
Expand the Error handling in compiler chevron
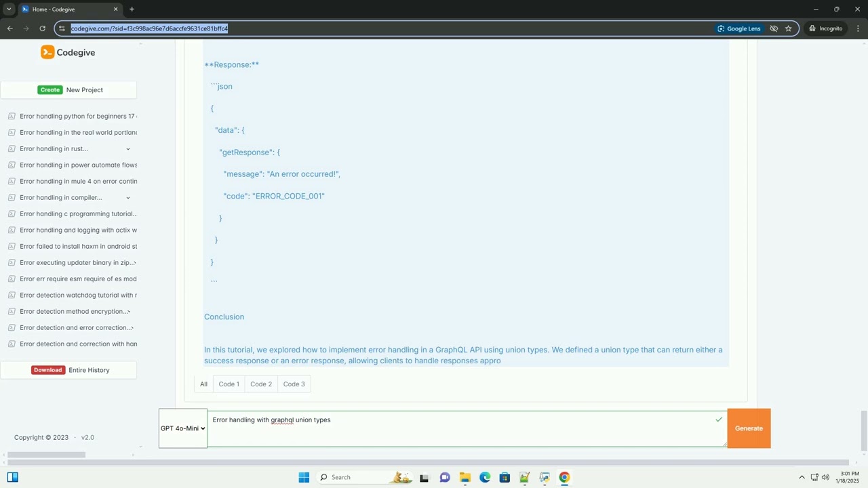[x=127, y=198]
